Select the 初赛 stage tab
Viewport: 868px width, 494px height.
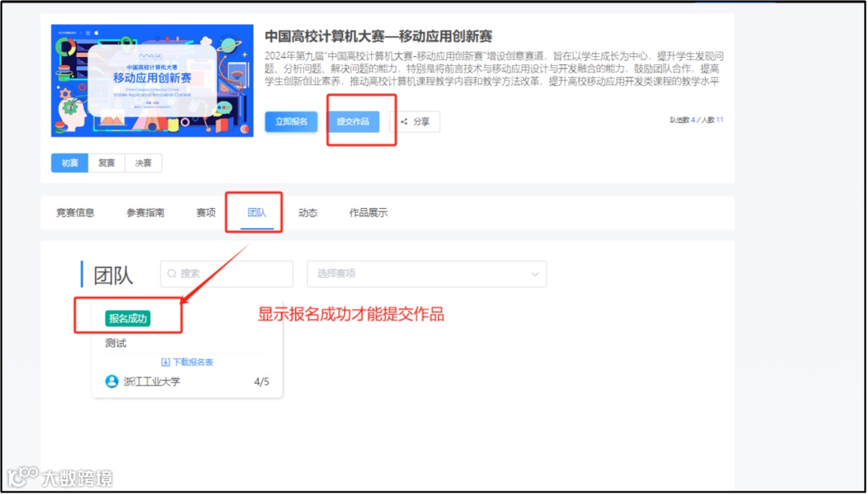pyautogui.click(x=70, y=163)
